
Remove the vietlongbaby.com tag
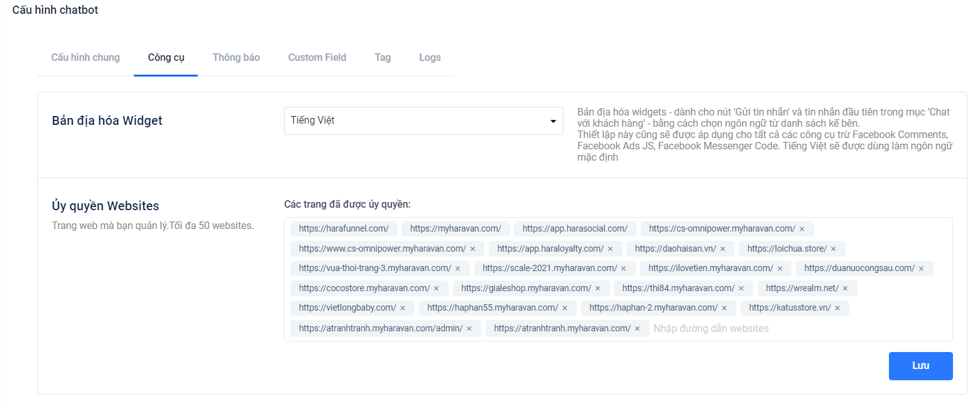point(403,308)
